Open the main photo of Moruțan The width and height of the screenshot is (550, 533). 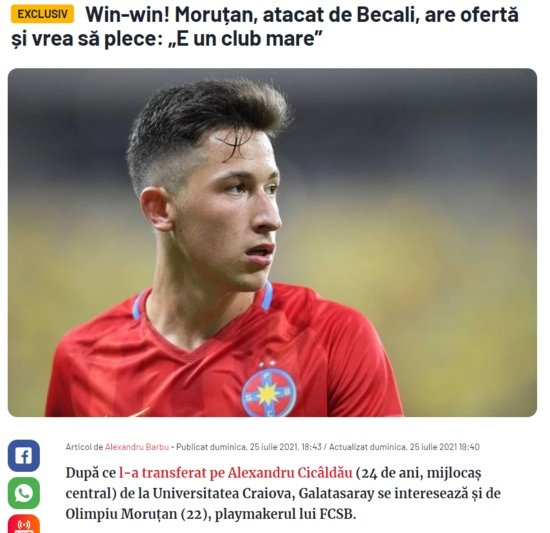[x=272, y=242]
